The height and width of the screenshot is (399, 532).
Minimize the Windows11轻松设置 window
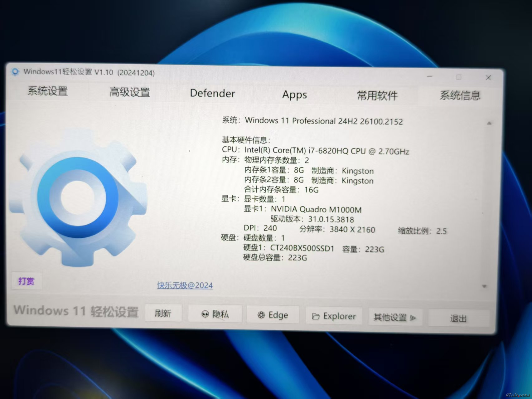click(x=429, y=77)
